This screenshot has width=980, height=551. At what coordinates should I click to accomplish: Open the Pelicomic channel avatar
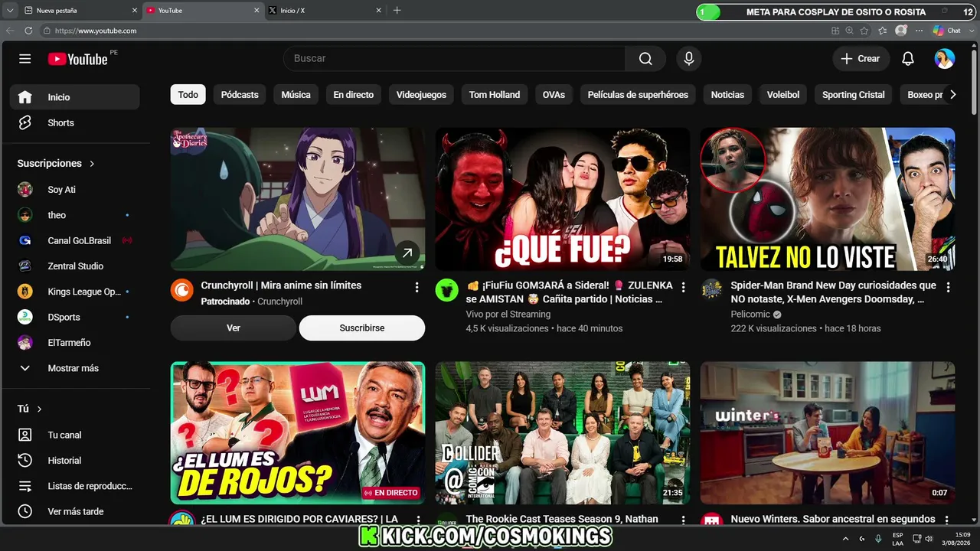[x=712, y=289]
